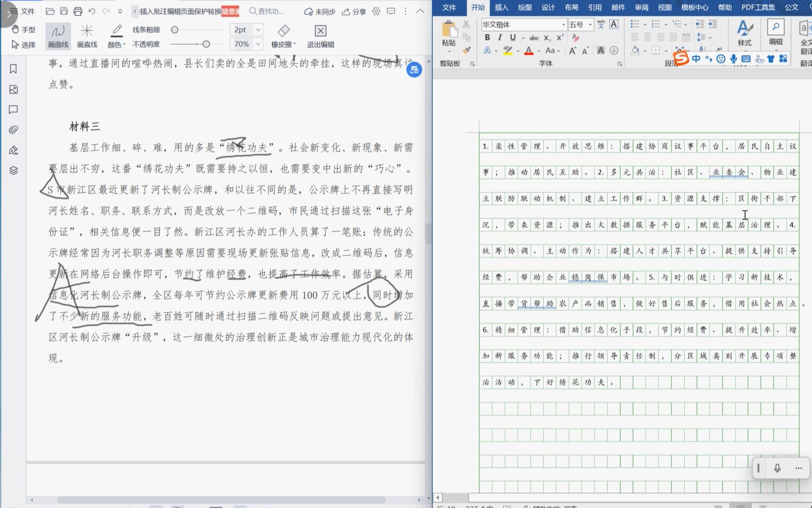This screenshot has width=812, height=508.
Task: Open the font dialog launcher in 字体 group
Action: pyautogui.click(x=620, y=64)
